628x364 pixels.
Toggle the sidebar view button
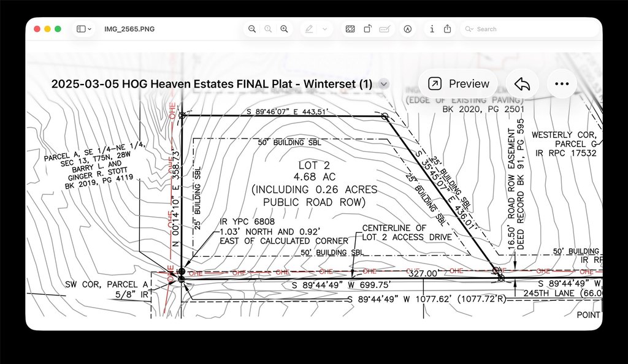[x=81, y=29]
